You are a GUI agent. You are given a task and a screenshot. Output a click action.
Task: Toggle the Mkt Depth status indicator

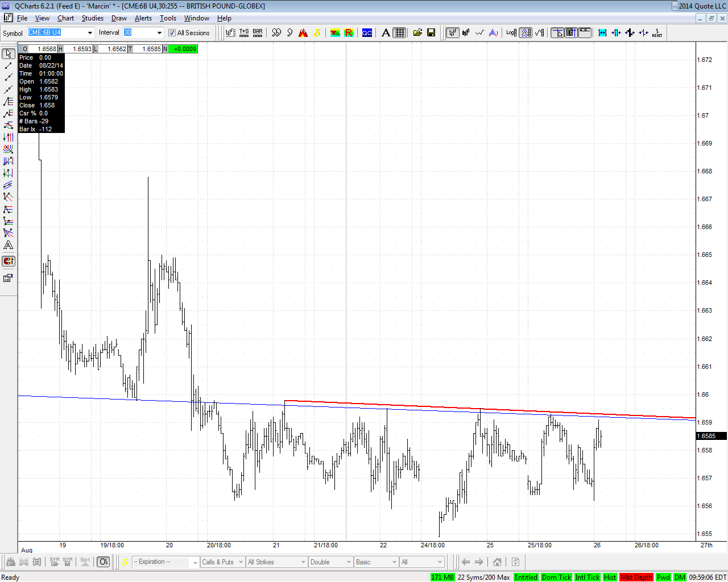pos(636,577)
